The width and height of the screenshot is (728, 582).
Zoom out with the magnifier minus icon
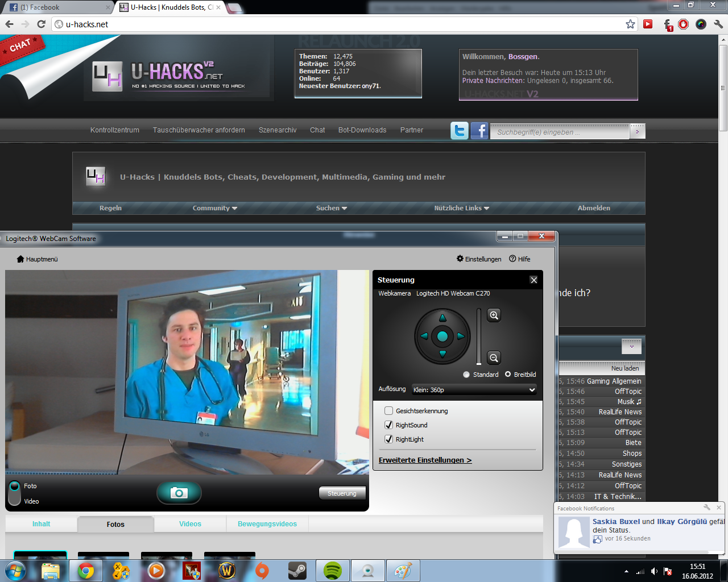494,357
